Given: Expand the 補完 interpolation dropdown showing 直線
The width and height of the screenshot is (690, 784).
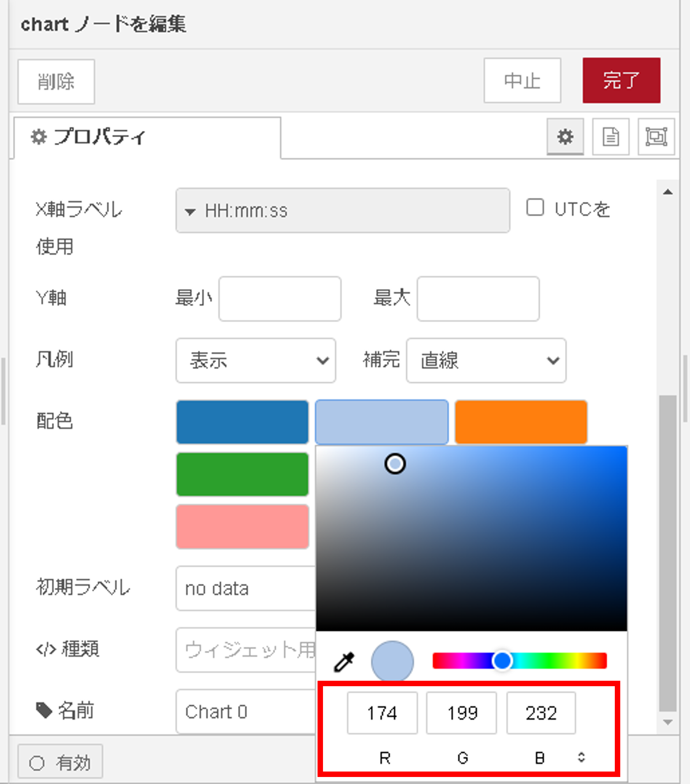Looking at the screenshot, I should [x=486, y=360].
